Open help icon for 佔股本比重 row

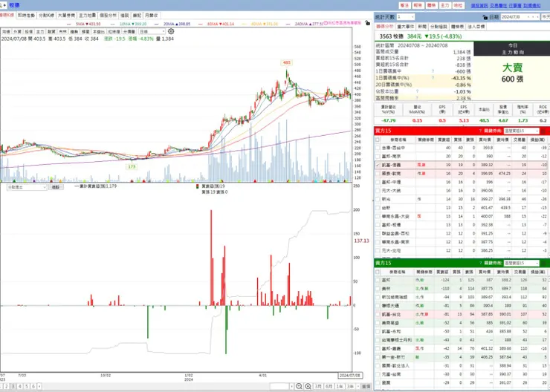tap(417, 91)
